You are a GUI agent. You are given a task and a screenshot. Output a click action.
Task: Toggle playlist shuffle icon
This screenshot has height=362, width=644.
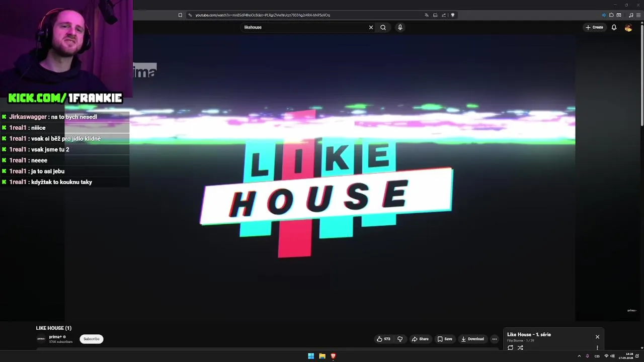click(x=520, y=347)
